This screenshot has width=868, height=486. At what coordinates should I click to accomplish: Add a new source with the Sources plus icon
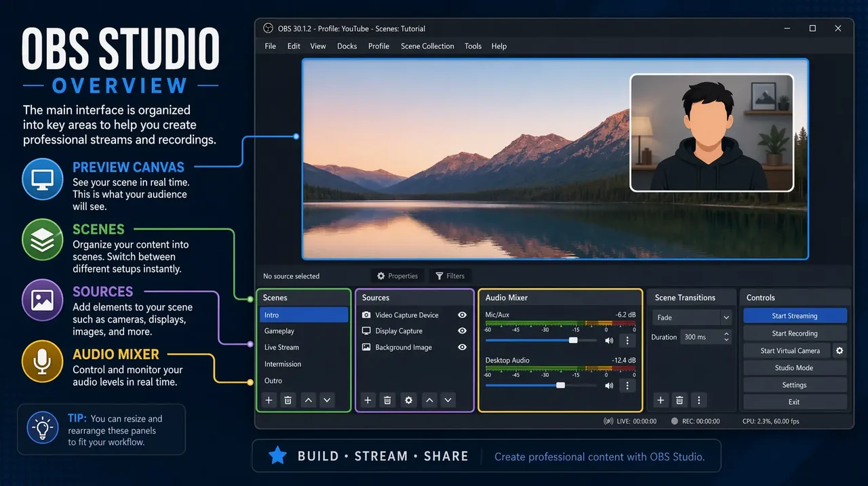[x=368, y=400]
